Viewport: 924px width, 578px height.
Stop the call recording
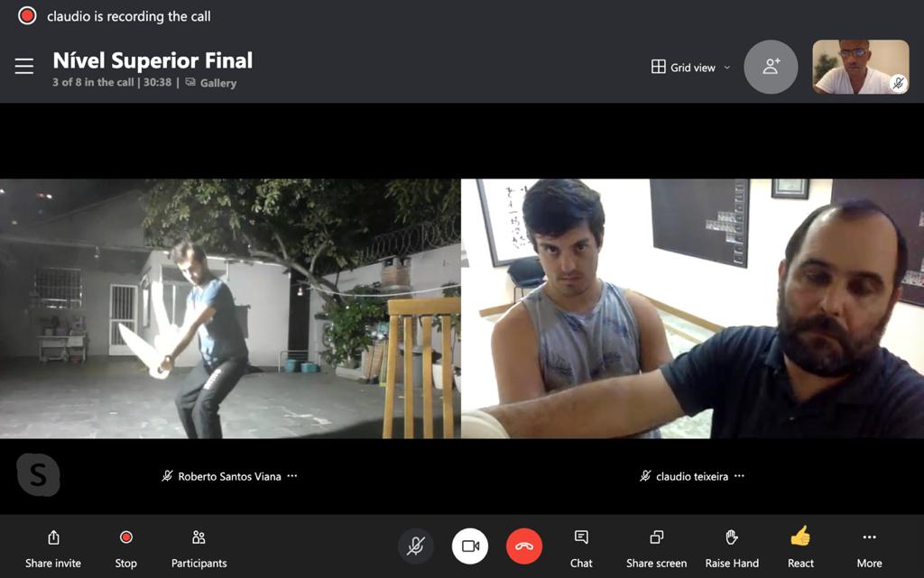click(126, 548)
